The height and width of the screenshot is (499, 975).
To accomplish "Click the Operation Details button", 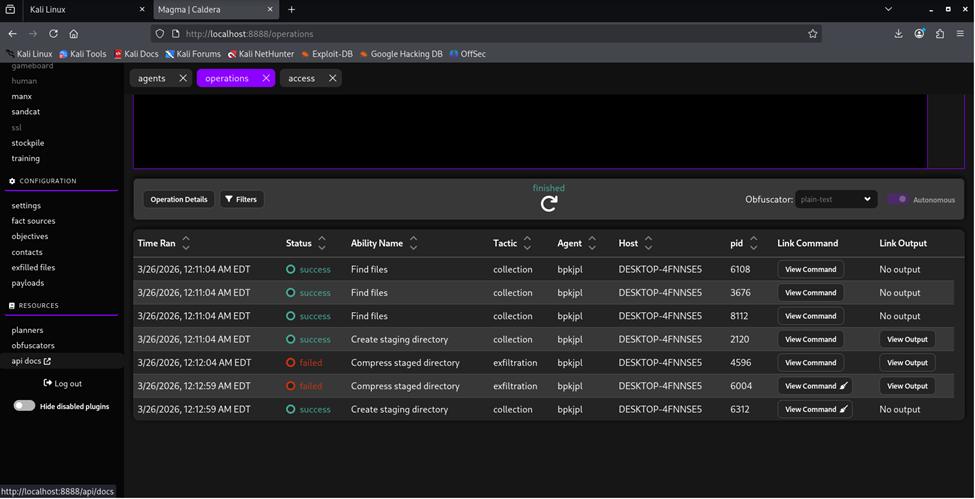I will 179,199.
